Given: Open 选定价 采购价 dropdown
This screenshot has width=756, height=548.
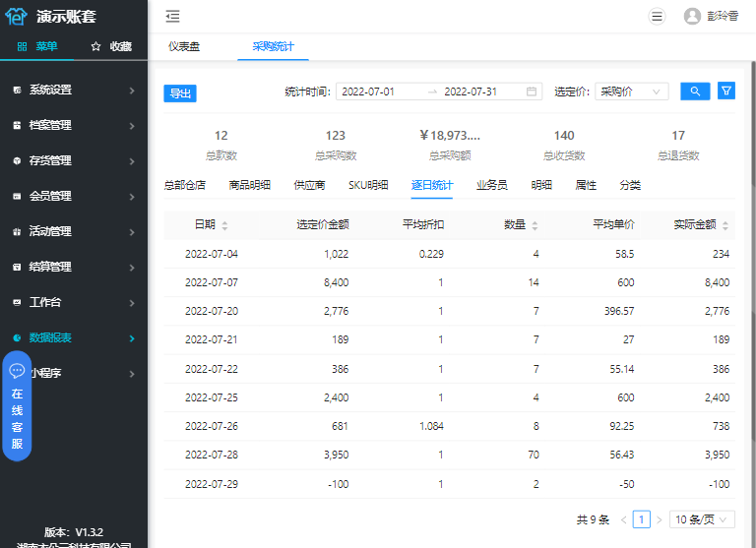Looking at the screenshot, I should (x=632, y=91).
